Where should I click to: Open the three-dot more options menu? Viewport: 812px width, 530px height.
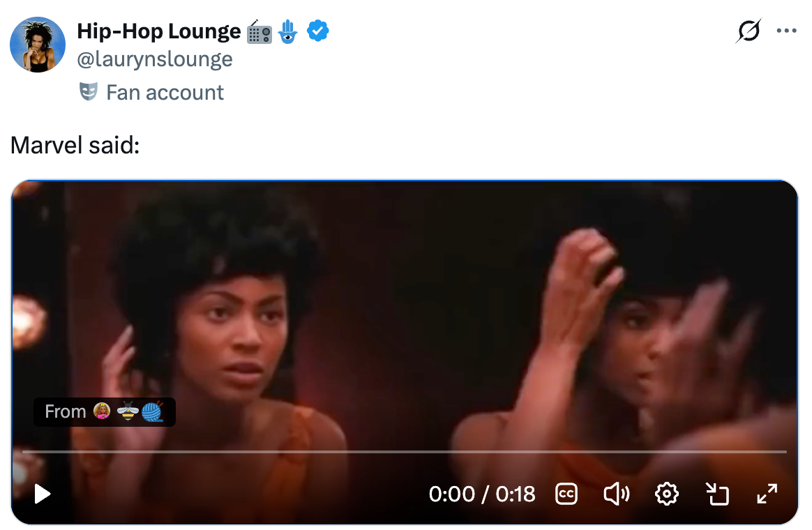[x=786, y=31]
